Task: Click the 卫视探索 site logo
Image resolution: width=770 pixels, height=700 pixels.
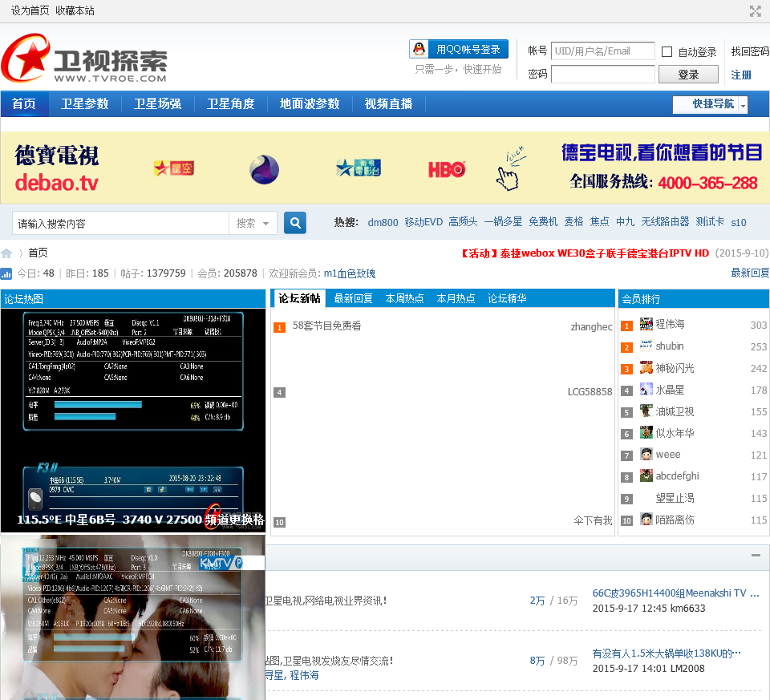Action: pyautogui.click(x=84, y=58)
